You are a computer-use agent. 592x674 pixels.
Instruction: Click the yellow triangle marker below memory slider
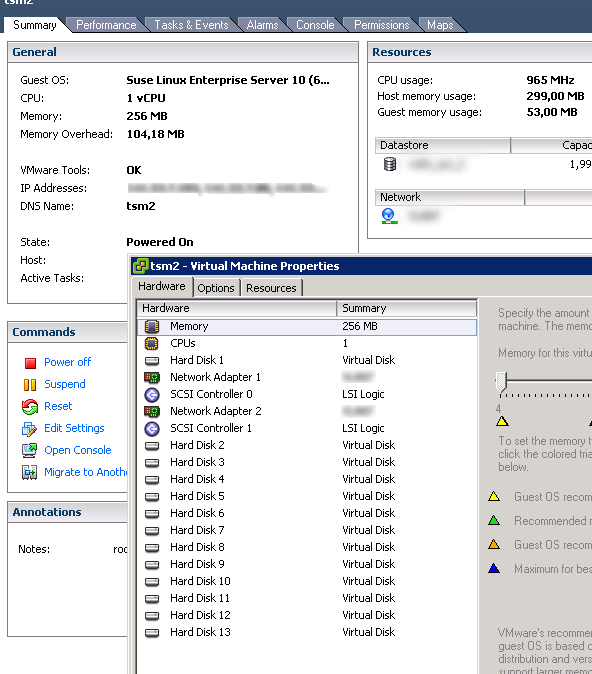point(502,421)
